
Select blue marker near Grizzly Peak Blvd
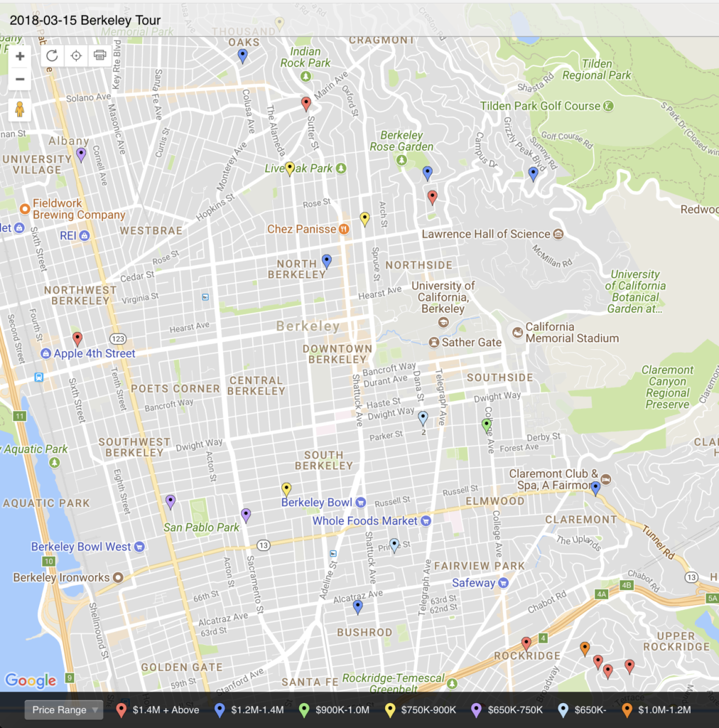(x=534, y=173)
